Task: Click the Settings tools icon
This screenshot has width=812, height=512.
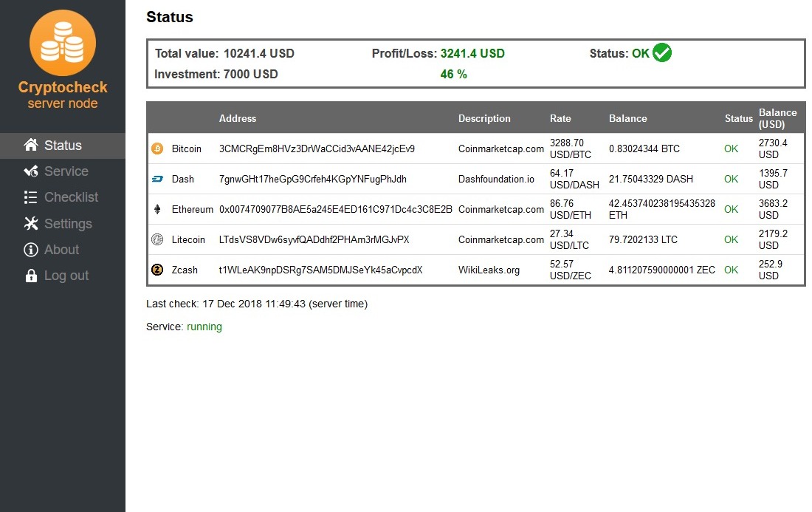Action: [30, 223]
